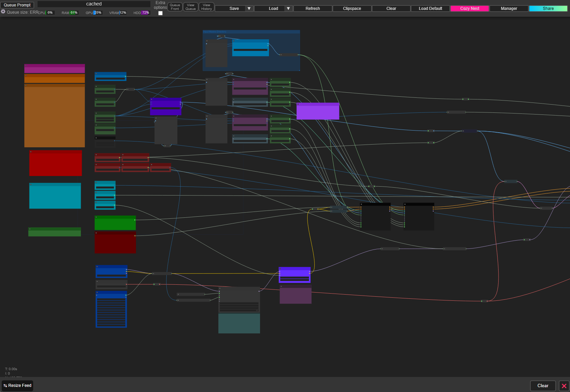The image size is (570, 392).
Task: Click the Load Default button
Action: 431,9
